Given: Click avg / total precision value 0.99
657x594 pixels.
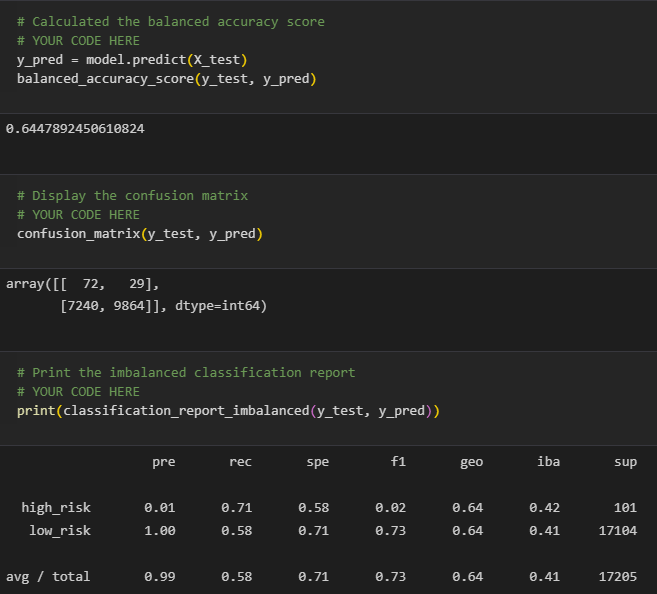Looking at the screenshot, I should click(160, 577).
